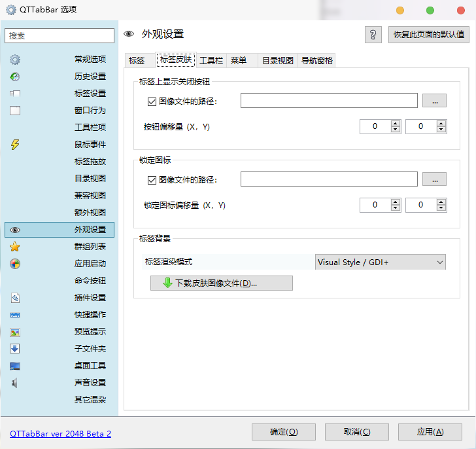This screenshot has width=476, height=449.
Task: Click the 按钮偏移量 X number field
Action: tap(375, 126)
